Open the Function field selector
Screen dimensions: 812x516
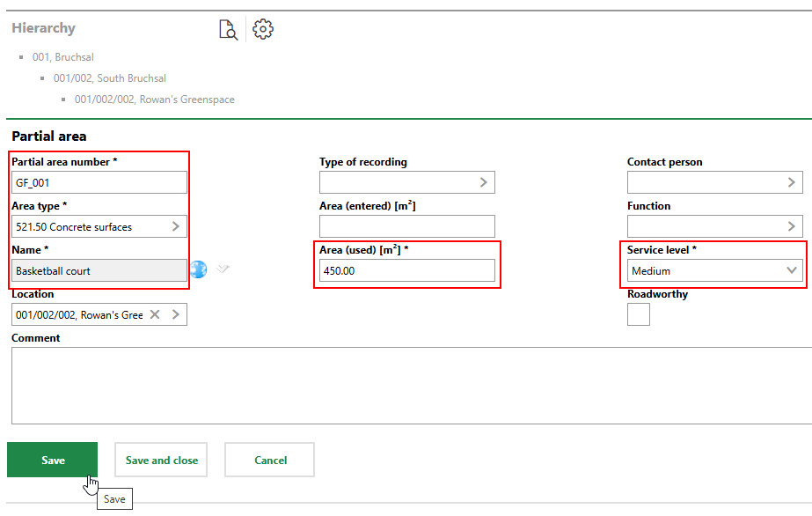tap(791, 226)
